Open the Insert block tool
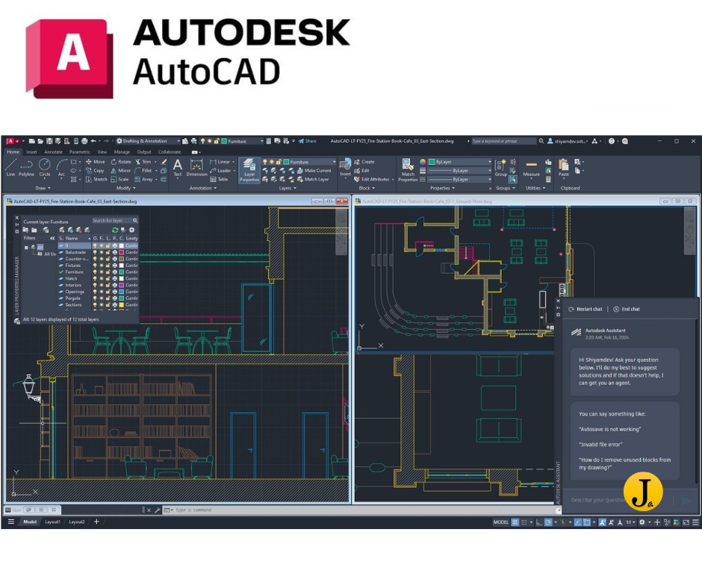702x588 pixels. 345,168
